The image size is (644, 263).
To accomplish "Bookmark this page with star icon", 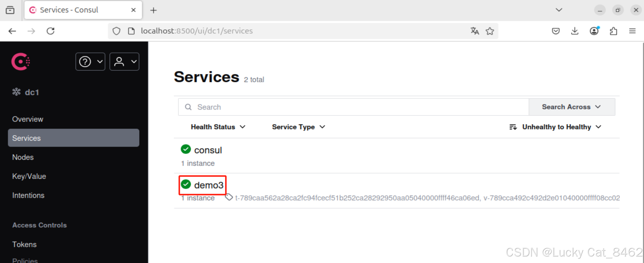I will click(490, 31).
